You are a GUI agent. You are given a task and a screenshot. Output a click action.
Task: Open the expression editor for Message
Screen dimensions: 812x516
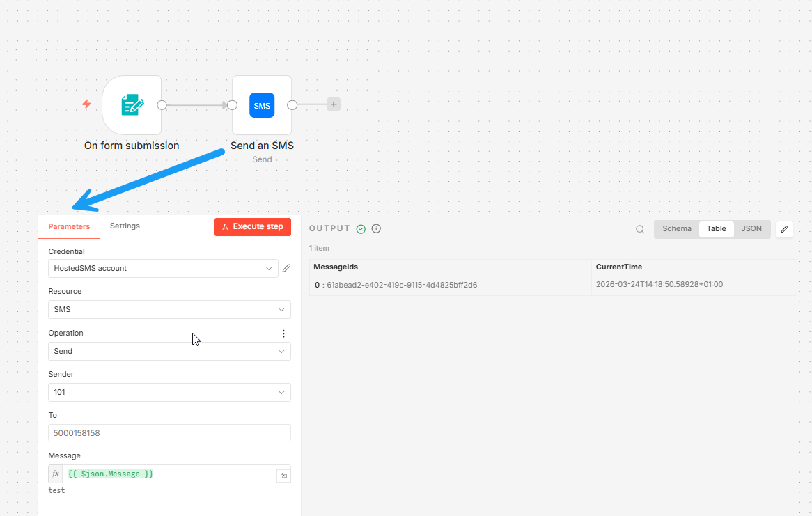(x=283, y=476)
